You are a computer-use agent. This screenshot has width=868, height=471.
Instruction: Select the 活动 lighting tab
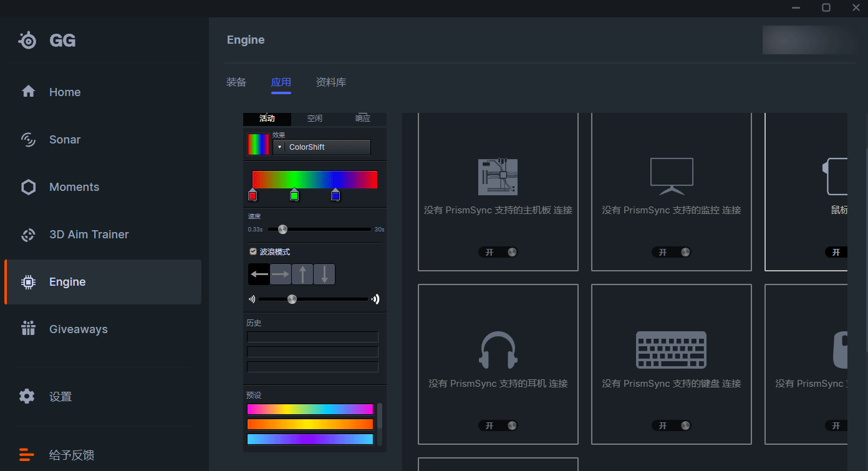tap(267, 119)
